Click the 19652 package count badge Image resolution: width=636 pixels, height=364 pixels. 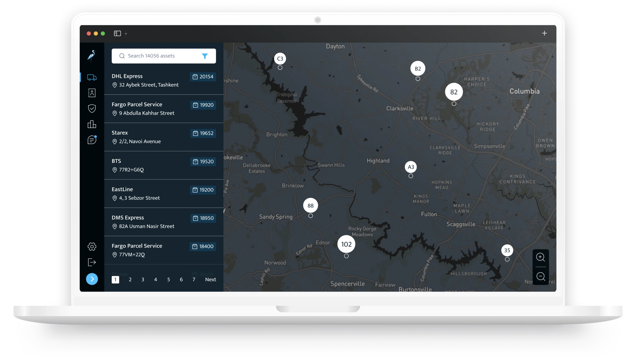point(203,133)
